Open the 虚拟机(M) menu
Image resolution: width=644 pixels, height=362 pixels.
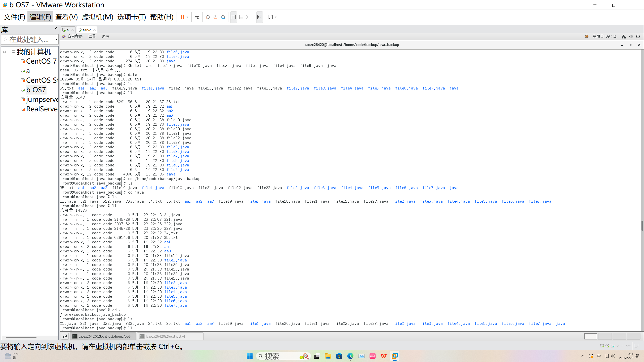(x=97, y=17)
